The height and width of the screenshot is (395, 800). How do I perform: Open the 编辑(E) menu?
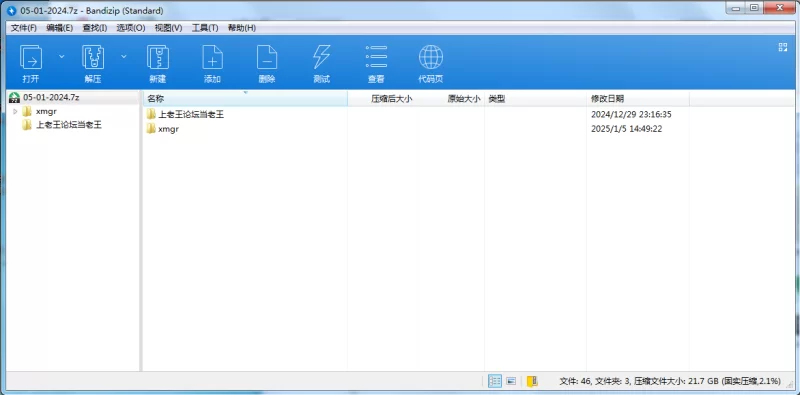pos(60,28)
